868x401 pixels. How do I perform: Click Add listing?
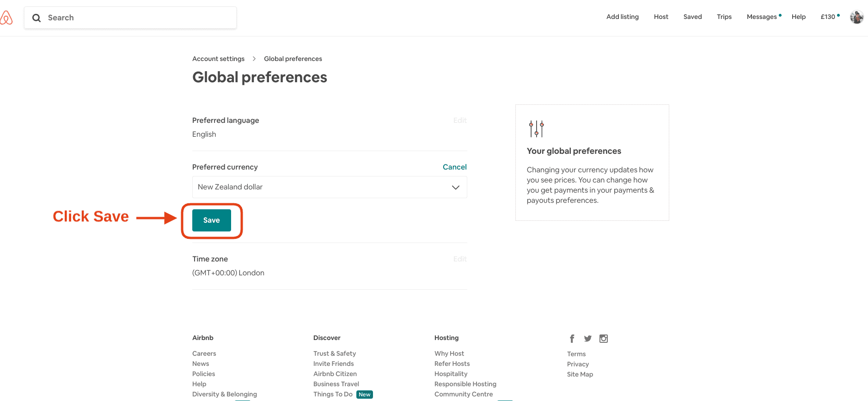click(x=623, y=17)
